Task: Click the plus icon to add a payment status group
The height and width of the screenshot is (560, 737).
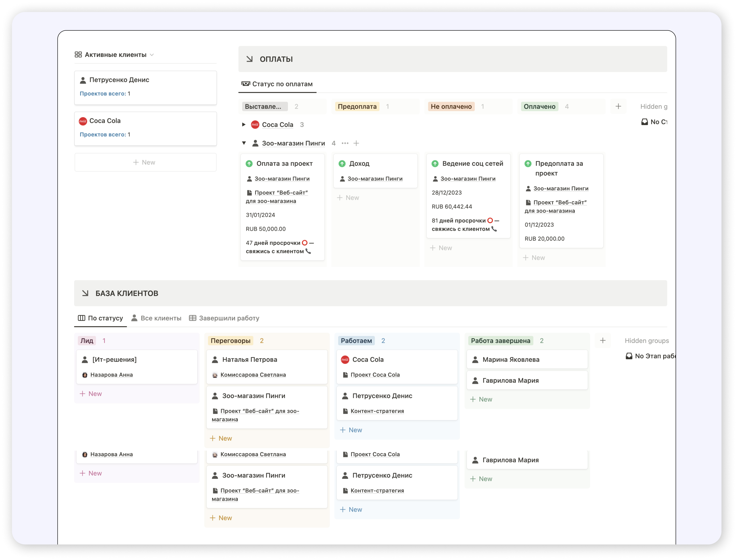Action: tap(618, 106)
